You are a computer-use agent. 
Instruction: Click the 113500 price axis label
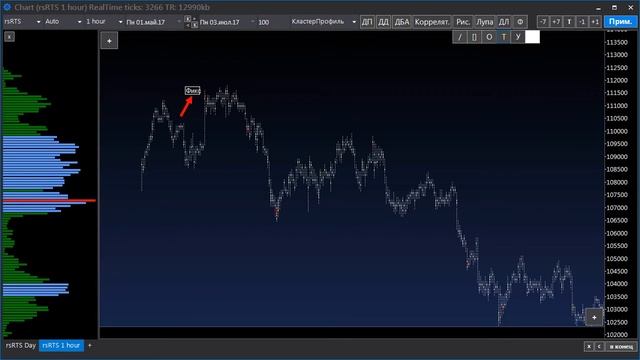click(x=617, y=42)
